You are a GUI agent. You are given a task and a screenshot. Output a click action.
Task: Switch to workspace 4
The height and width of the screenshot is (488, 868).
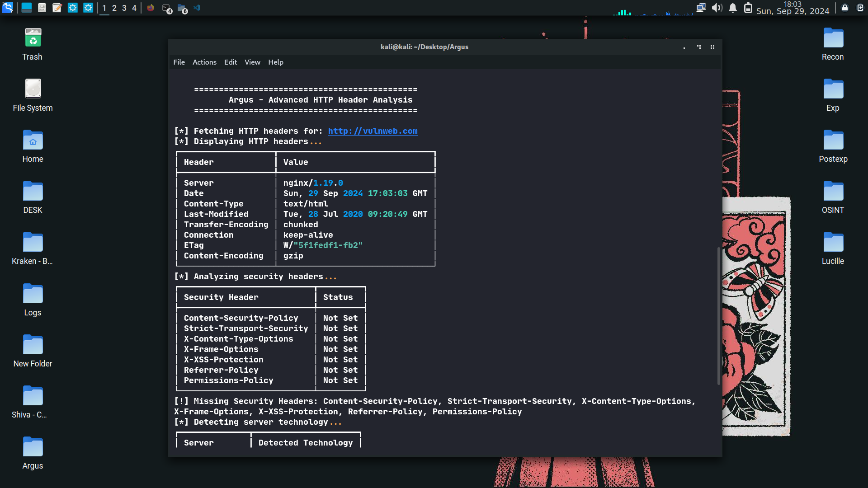tap(134, 8)
